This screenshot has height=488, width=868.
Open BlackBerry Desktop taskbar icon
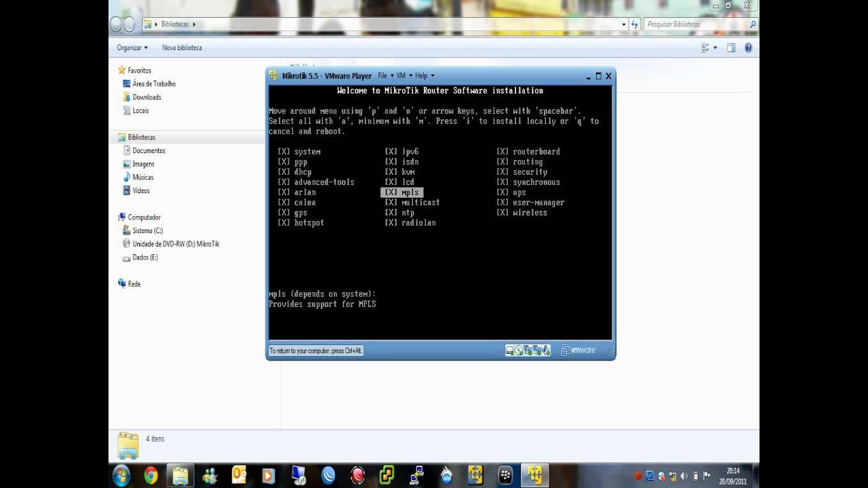click(x=505, y=475)
